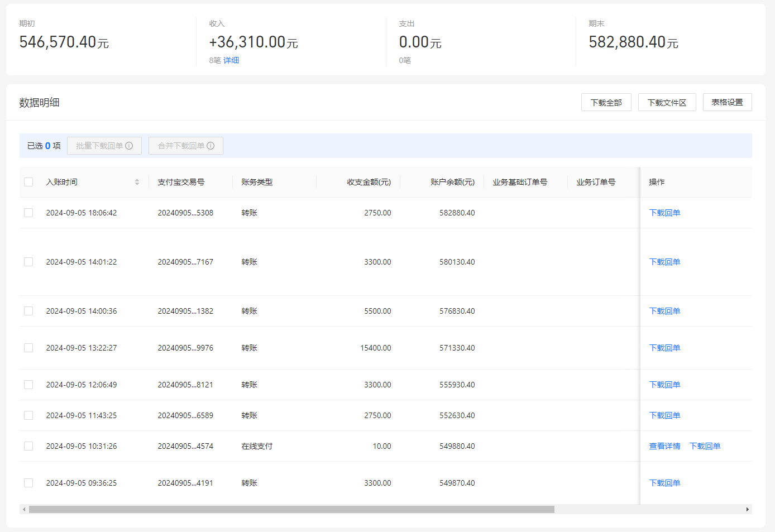Download receipt for the 14:00:36 transaction
The height and width of the screenshot is (532, 775).
click(x=664, y=311)
